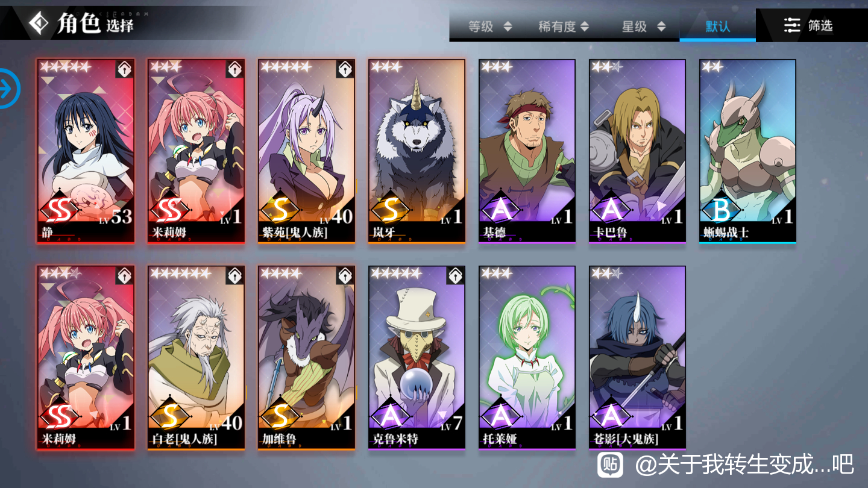
Task: Choose the 托莱娅 green-haired character card
Action: 527,358
